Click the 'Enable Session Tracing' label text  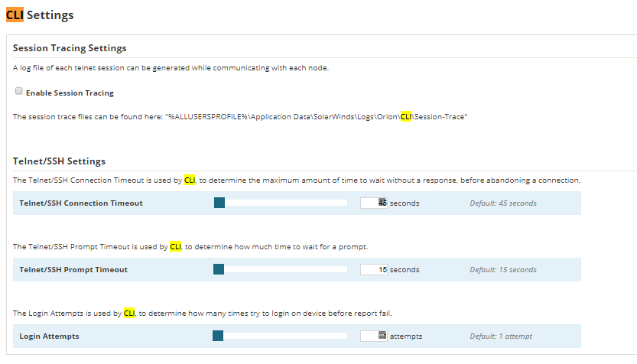[x=70, y=93]
